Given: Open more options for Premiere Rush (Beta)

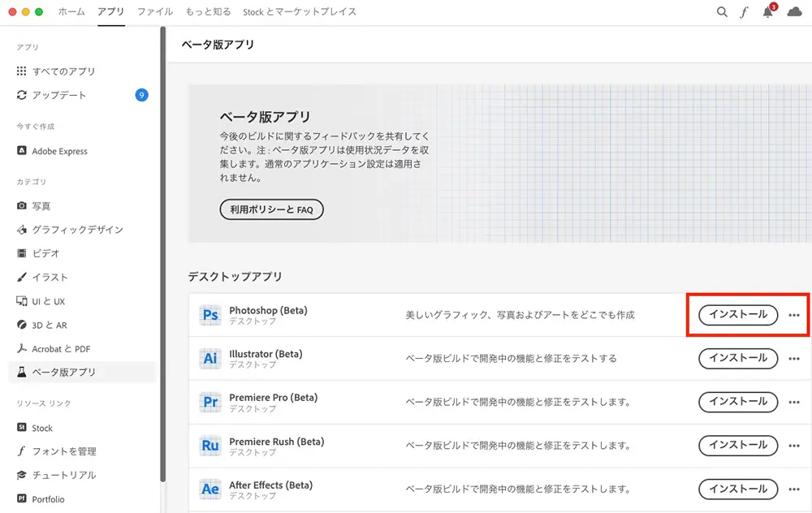Looking at the screenshot, I should click(x=794, y=445).
